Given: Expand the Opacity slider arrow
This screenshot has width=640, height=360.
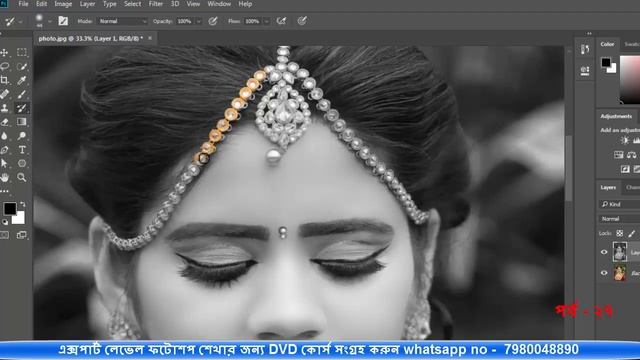Looking at the screenshot, I should [199, 21].
